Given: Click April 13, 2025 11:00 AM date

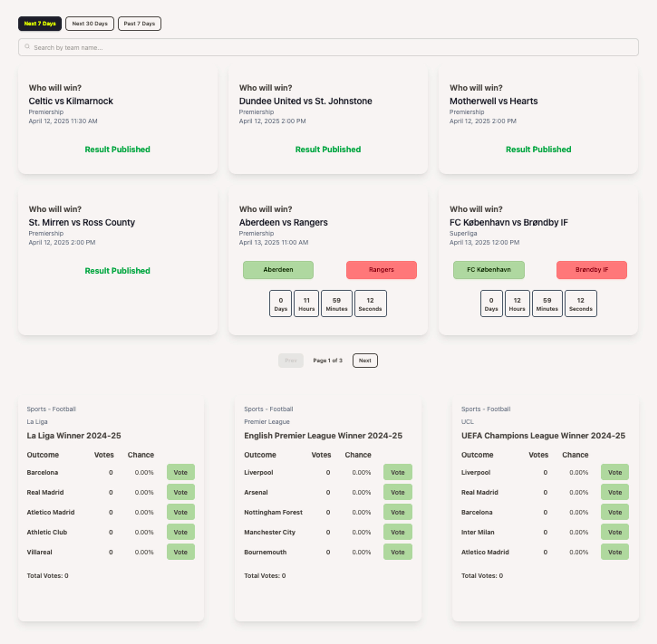Looking at the screenshot, I should click(274, 242).
